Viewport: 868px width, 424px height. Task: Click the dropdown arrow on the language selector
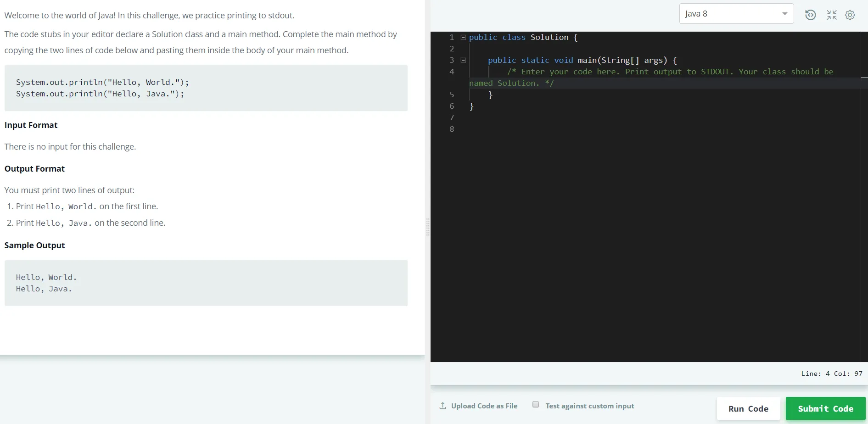[785, 13]
